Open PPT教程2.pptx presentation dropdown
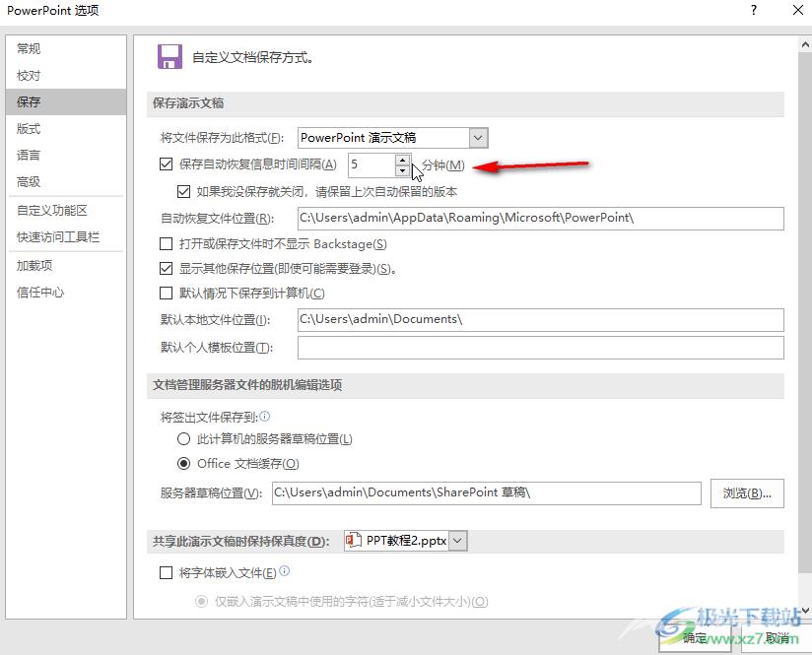Screen dimensions: 812x655 tap(457, 541)
